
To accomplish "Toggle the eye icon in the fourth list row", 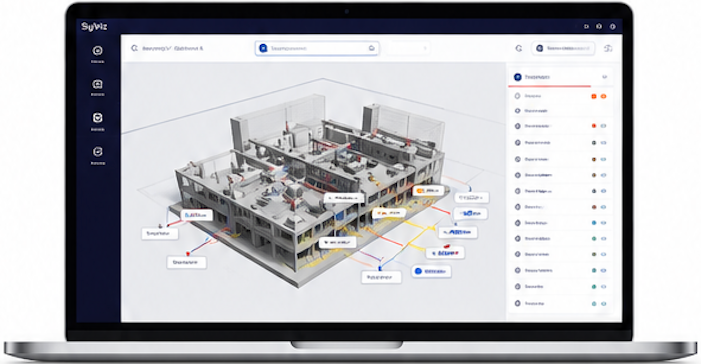I will [x=604, y=143].
